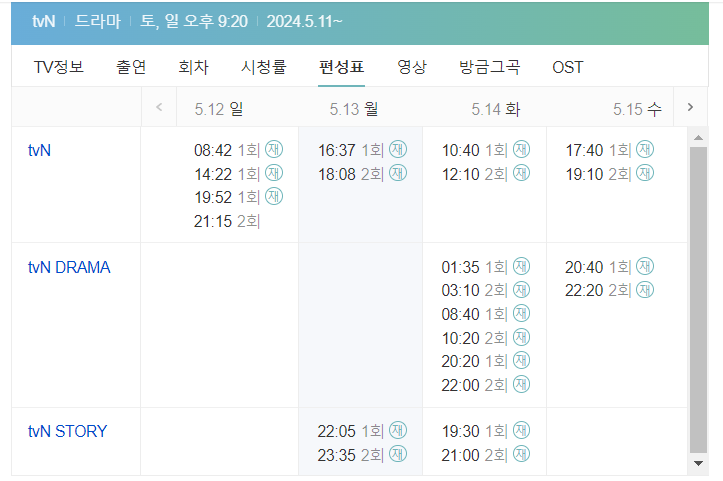Show previous dates with left arrow
Viewport: 723px width, 481px height.
pos(159,107)
